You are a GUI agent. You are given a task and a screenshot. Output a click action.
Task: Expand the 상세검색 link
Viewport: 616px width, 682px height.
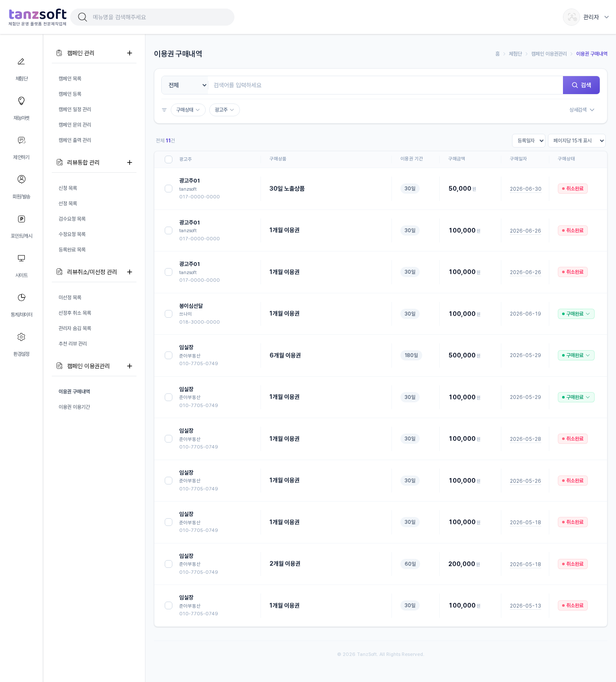582,110
